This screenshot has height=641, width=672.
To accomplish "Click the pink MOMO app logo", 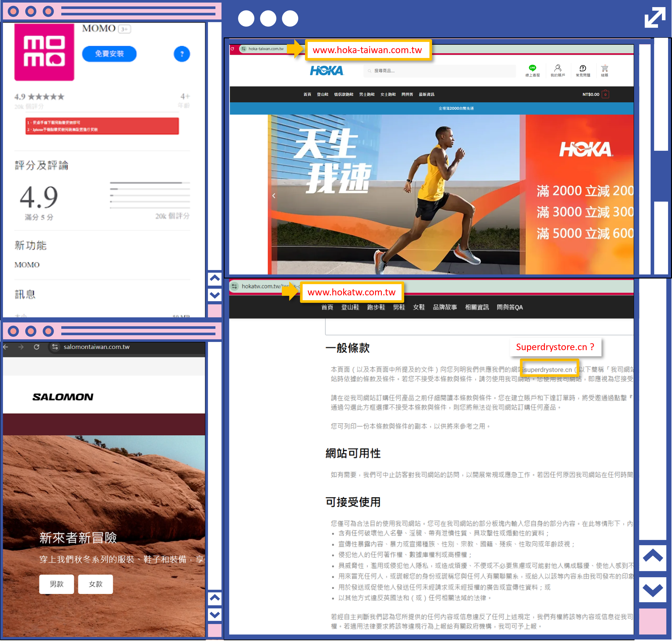I will 44,52.
